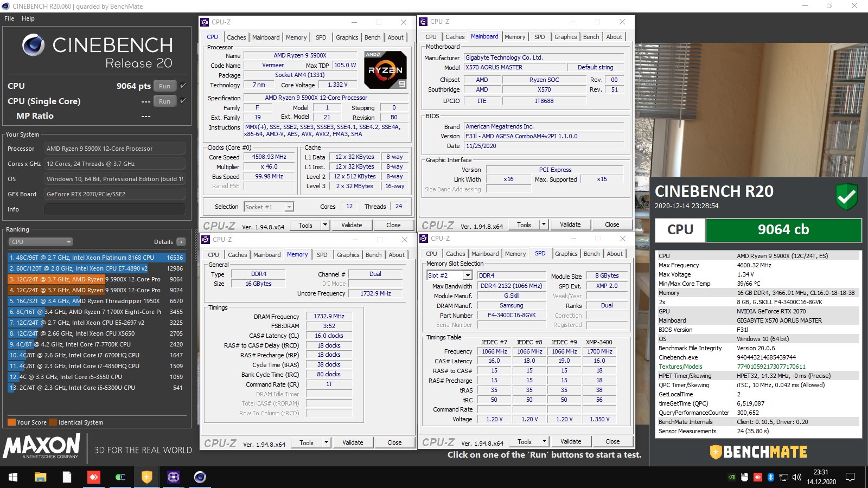Open the blank document taskbar icon

click(x=67, y=477)
